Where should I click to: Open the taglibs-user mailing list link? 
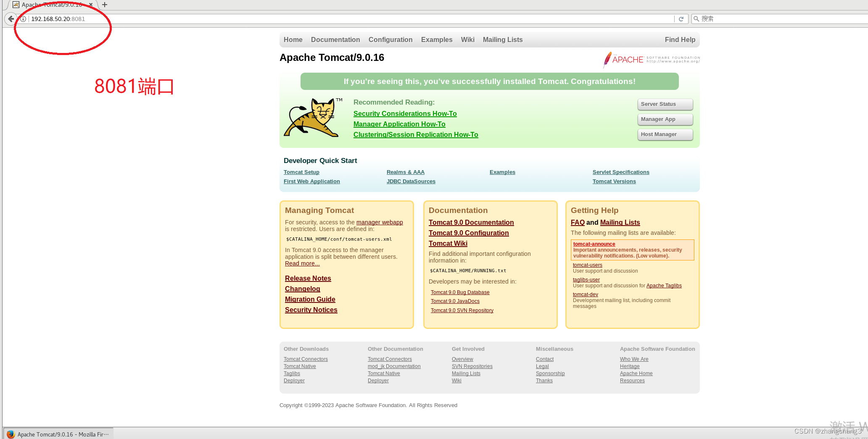[x=586, y=280]
